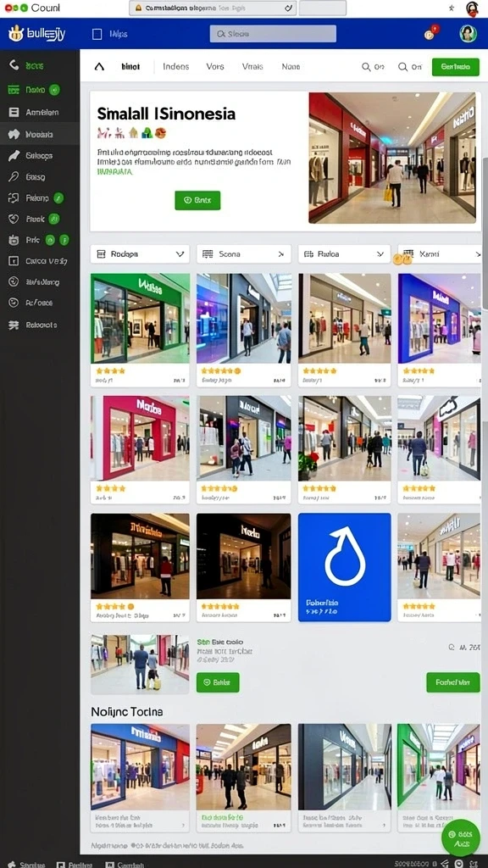Click the square icon beside Cioica Velsy
This screenshot has width=488, height=868.
coord(14,261)
